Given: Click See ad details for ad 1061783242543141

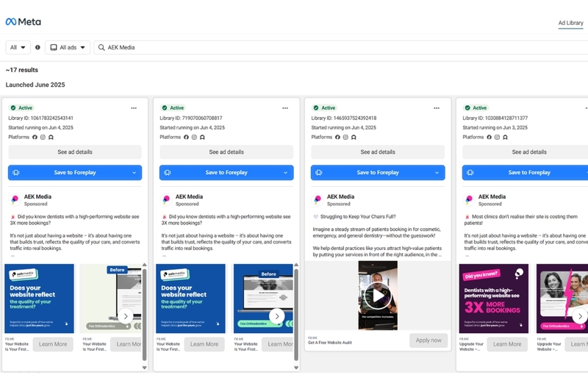Looking at the screenshot, I should [x=75, y=152].
